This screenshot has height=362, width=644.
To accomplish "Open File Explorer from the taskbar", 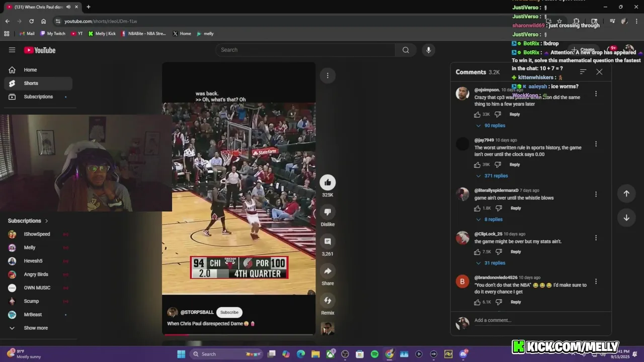I will 315,354.
